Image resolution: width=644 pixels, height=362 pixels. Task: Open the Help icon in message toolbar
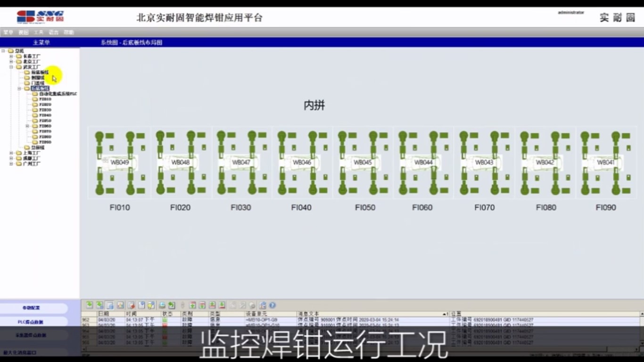tap(272, 305)
